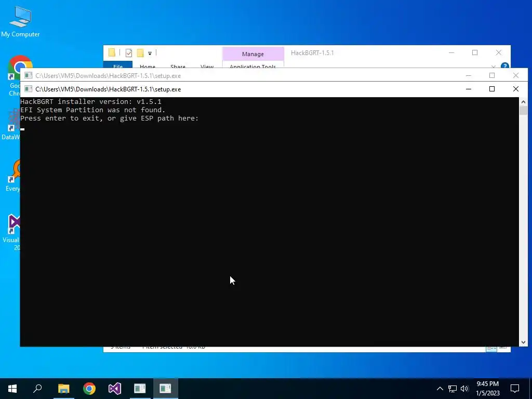
Task: Open the File tab in File Explorer
Action: pyautogui.click(x=118, y=65)
